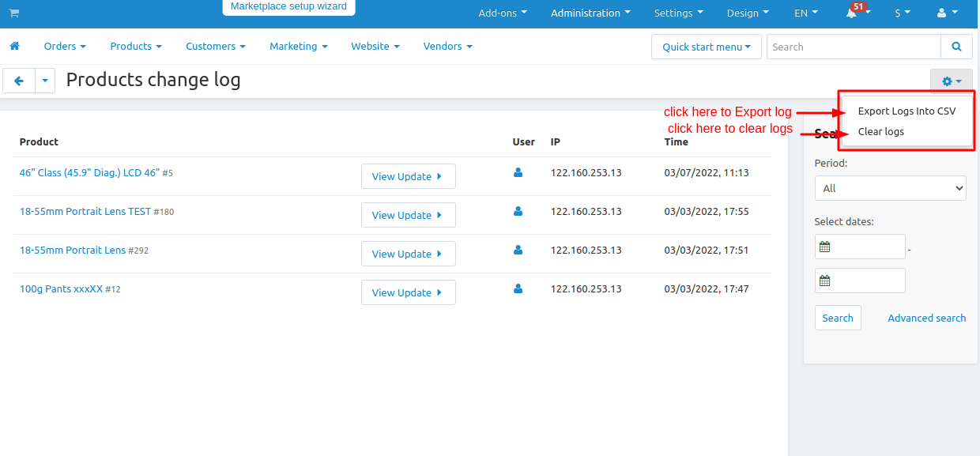The image size is (980, 456).
Task: Open the Design menu
Action: pos(748,13)
